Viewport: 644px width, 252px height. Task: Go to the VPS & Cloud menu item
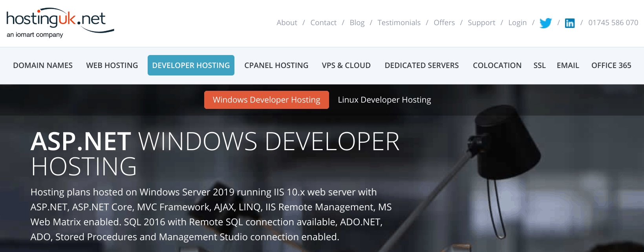[x=346, y=65]
